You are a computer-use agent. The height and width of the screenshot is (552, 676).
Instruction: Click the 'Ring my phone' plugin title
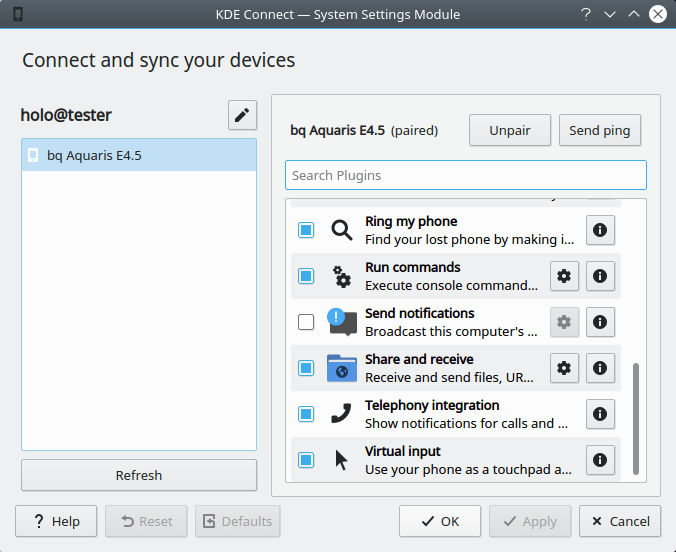411,221
